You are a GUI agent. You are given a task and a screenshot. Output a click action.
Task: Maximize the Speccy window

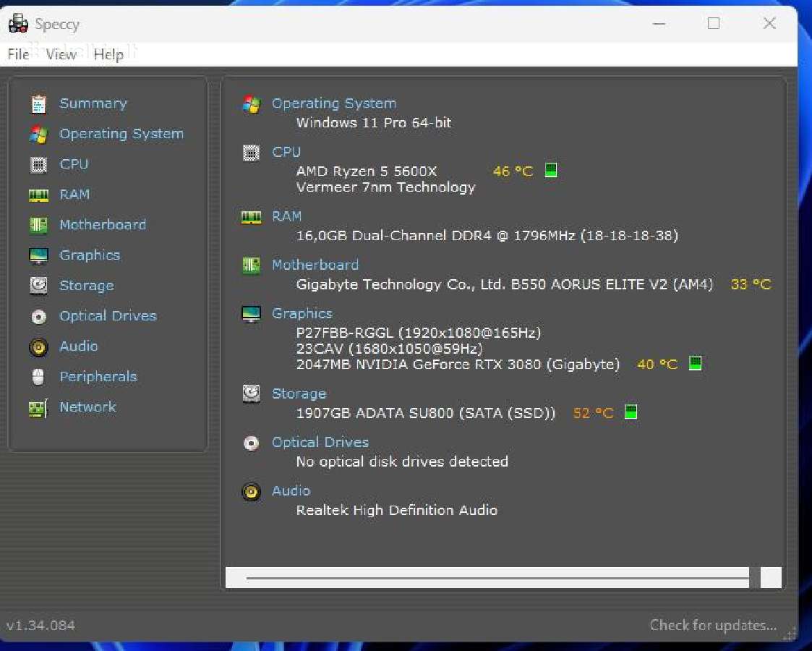(x=714, y=23)
